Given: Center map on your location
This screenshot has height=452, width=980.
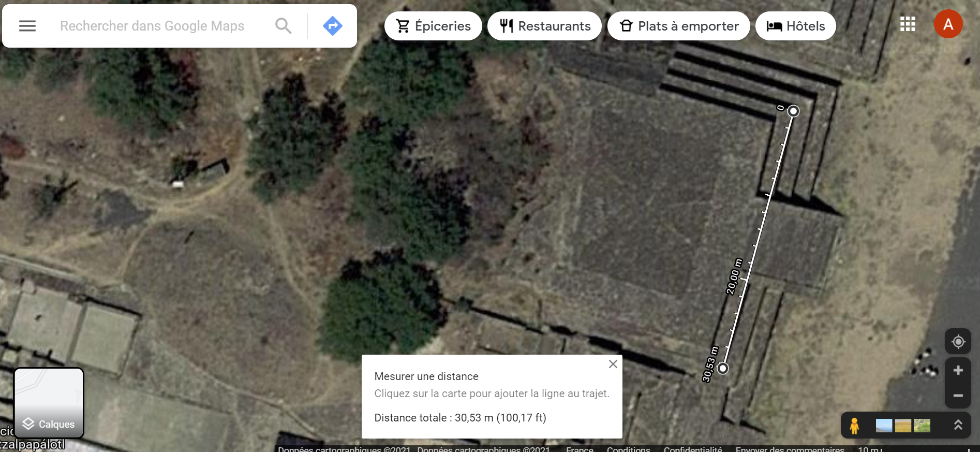Looking at the screenshot, I should point(958,342).
